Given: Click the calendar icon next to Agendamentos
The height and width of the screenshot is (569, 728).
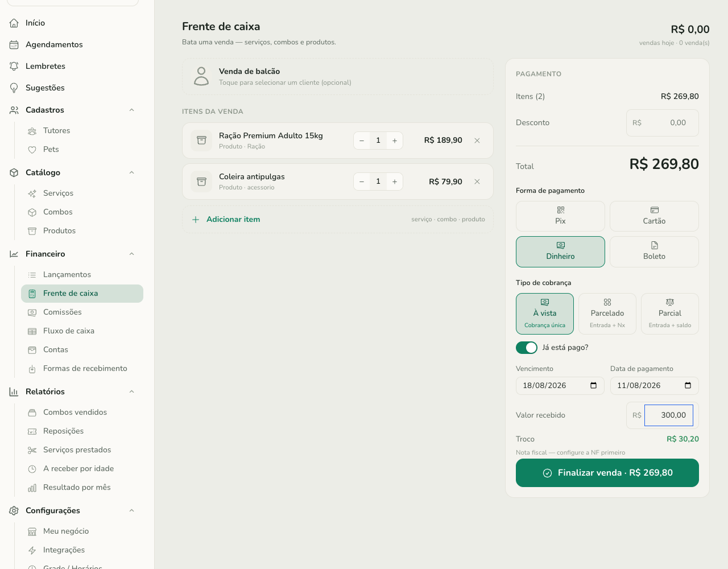Looking at the screenshot, I should [x=14, y=44].
